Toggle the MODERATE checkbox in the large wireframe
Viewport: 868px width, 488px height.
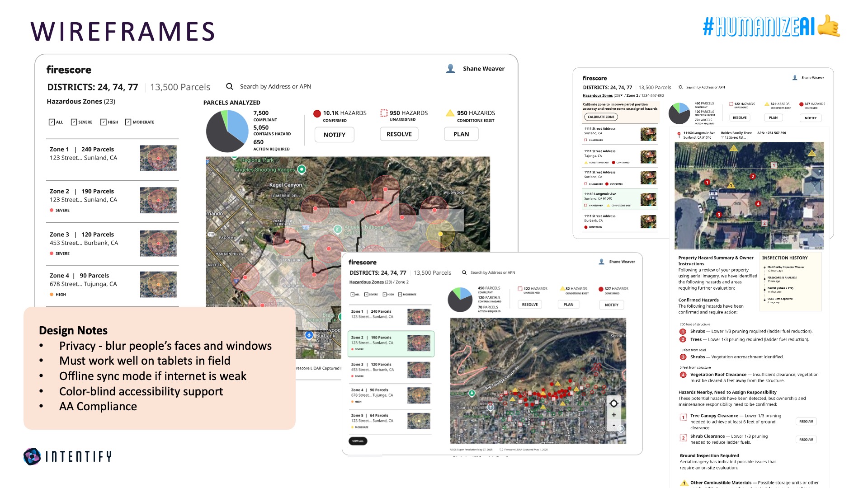[x=128, y=122]
